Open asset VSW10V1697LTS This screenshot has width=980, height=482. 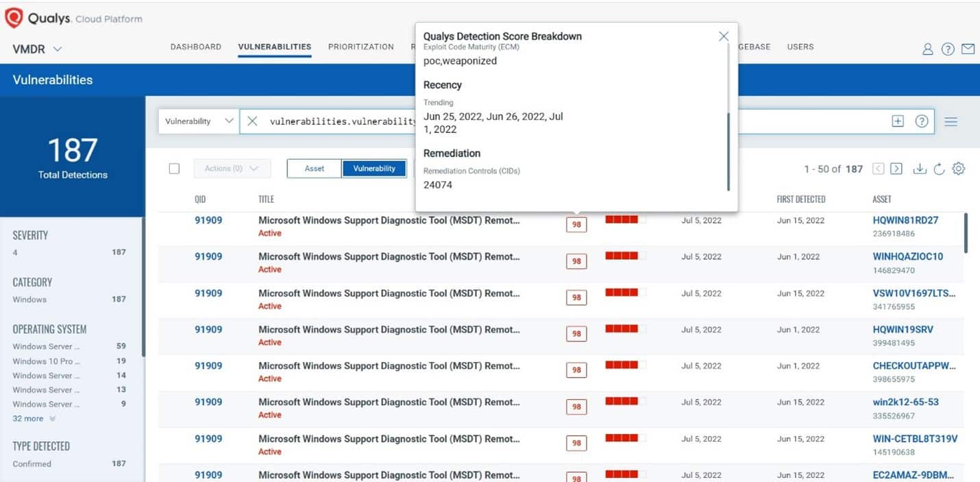[914, 293]
